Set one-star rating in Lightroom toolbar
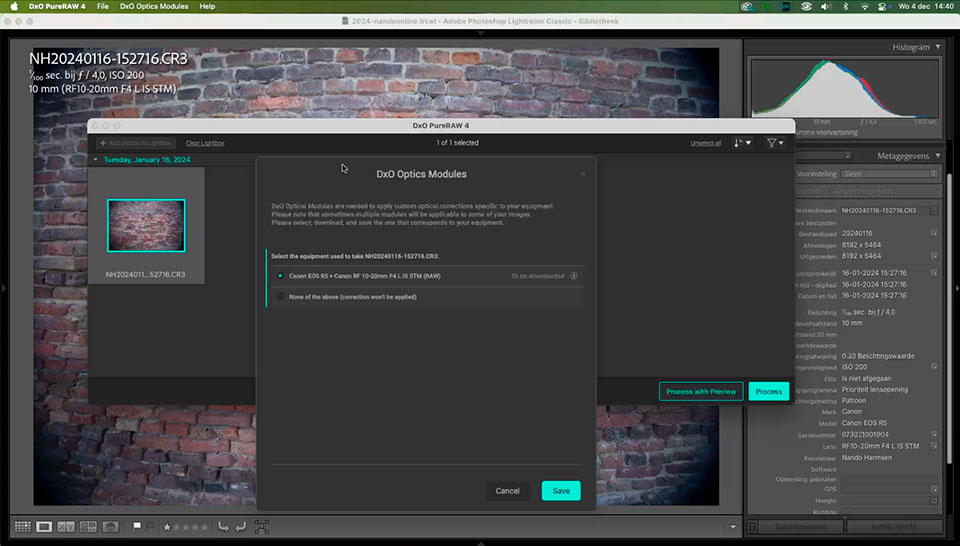Viewport: 960px width, 546px height. (x=167, y=527)
